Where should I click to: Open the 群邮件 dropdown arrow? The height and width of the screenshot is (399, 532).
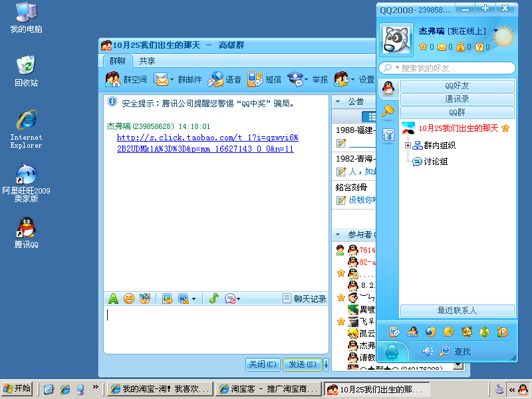pos(172,80)
